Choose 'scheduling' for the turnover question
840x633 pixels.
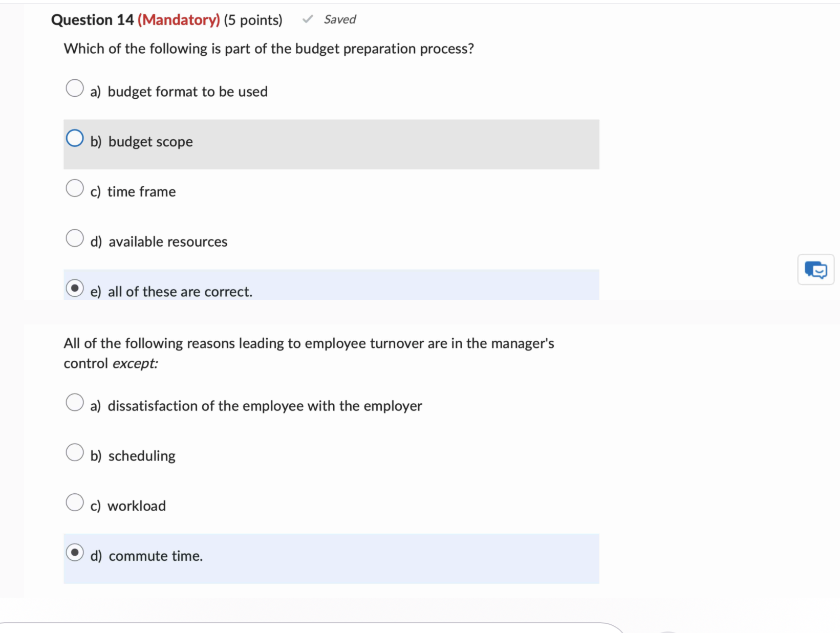click(75, 452)
